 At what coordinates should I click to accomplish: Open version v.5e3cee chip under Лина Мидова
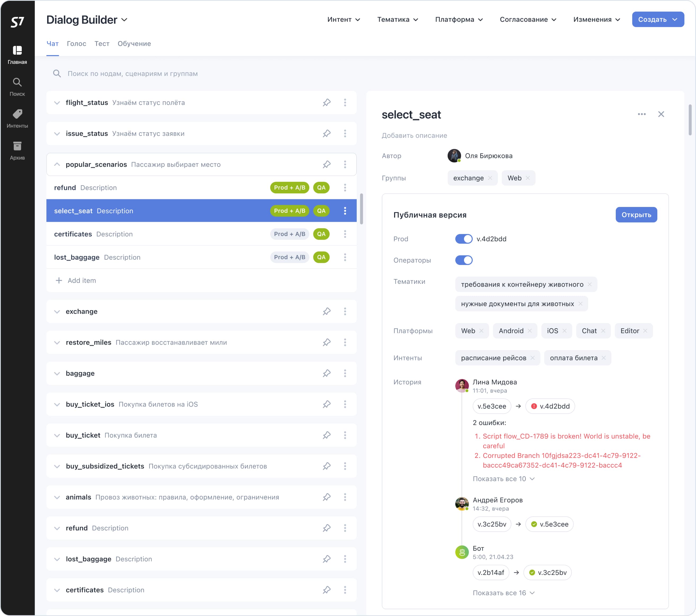click(492, 406)
